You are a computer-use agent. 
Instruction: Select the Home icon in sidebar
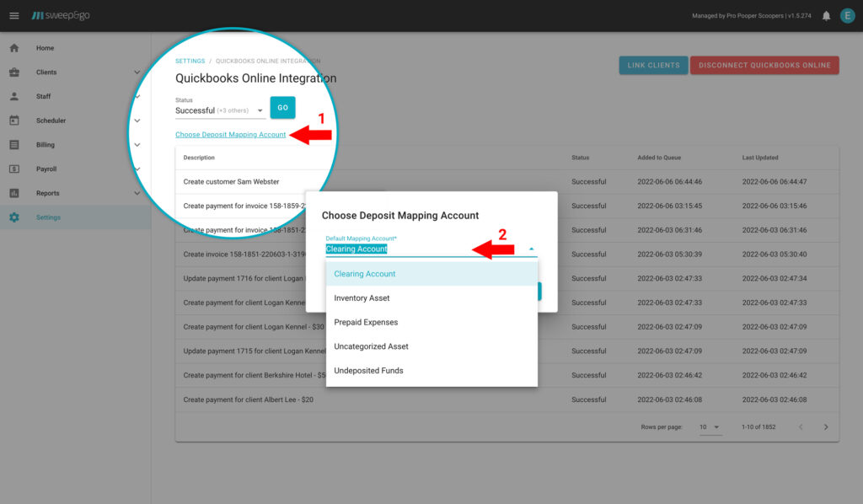[x=13, y=48]
